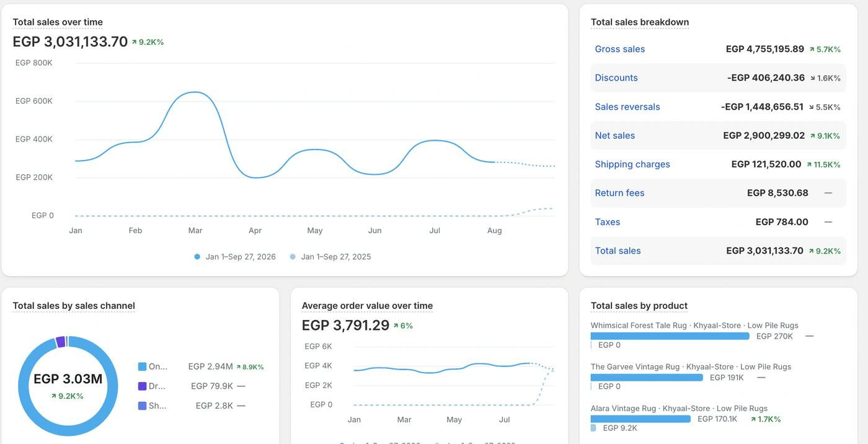Screen dimensions: 868x444
Task: Click the purple swatch for EGP 79.9K channel
Action: [143, 386]
